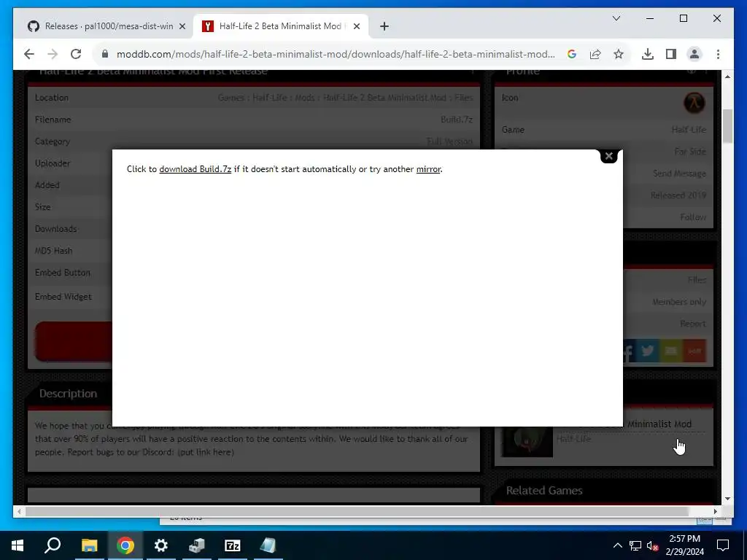
Task: Close the Releases GitHub tab
Action: coord(182,26)
